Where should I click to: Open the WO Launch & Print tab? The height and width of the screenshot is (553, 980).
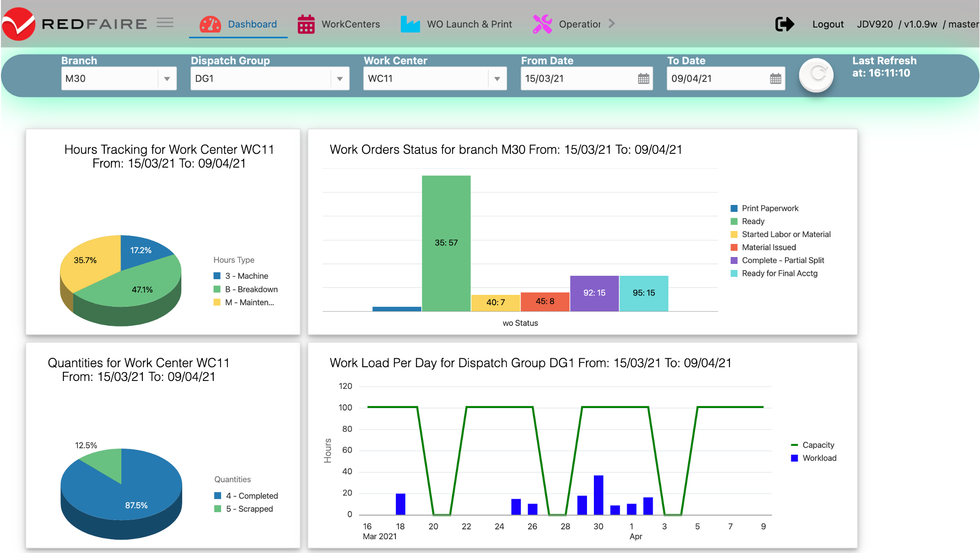[469, 24]
